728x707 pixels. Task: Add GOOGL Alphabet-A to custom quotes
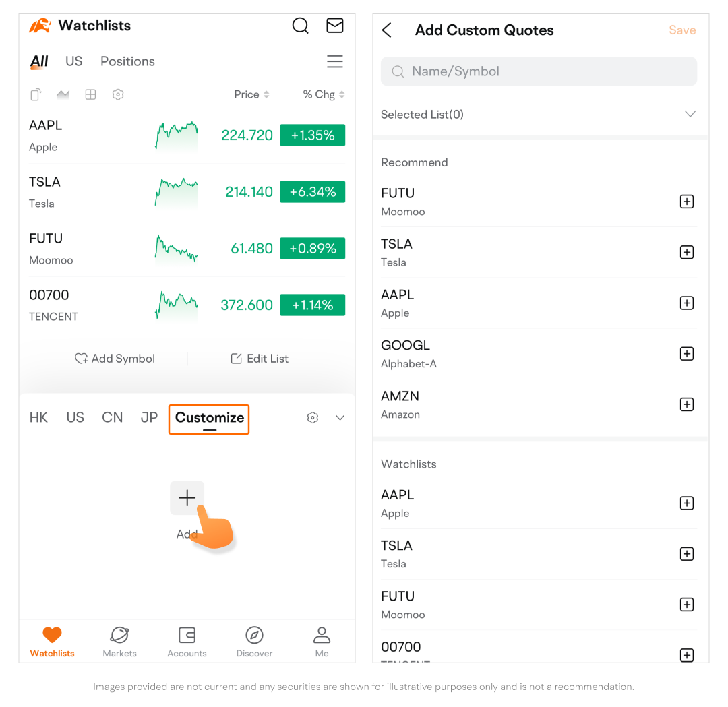[687, 354]
